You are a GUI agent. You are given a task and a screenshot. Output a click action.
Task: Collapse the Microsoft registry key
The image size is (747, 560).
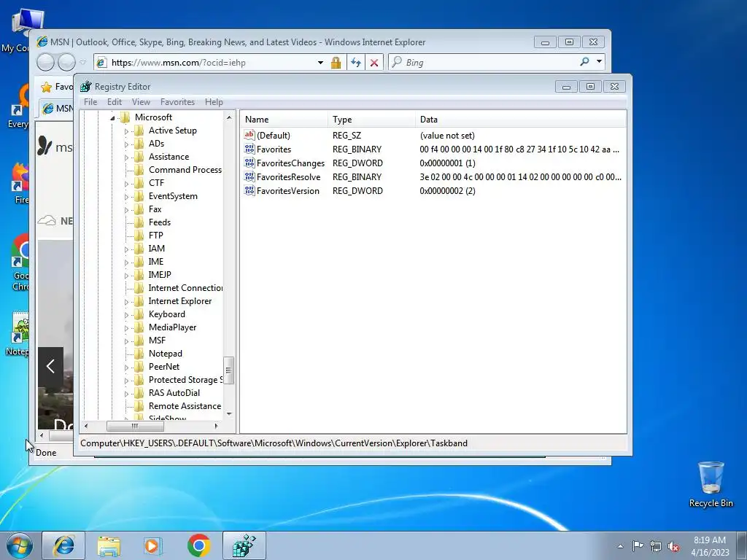click(112, 117)
